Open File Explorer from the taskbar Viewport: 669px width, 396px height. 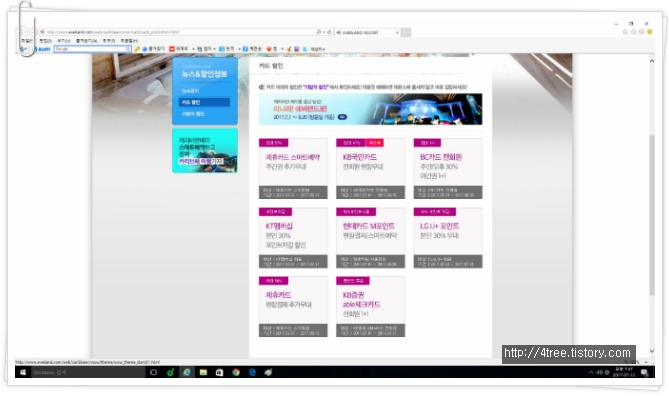tap(203, 373)
